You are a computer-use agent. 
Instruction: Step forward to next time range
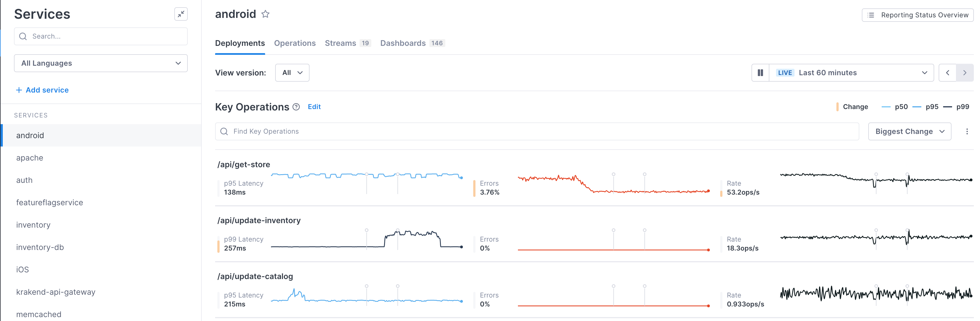965,72
